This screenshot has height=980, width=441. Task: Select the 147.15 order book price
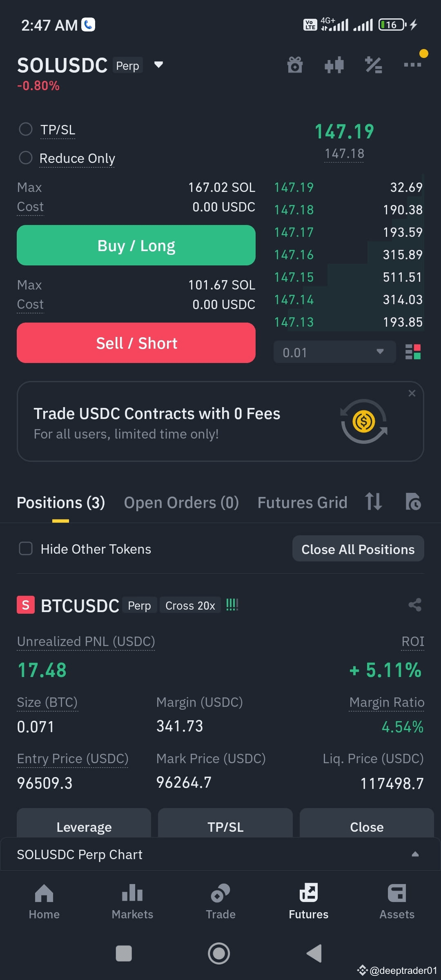pos(294,277)
